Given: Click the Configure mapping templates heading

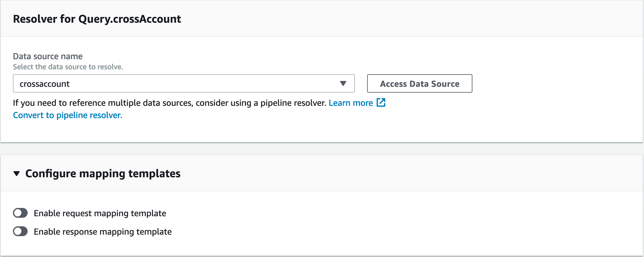Looking at the screenshot, I should 103,174.
